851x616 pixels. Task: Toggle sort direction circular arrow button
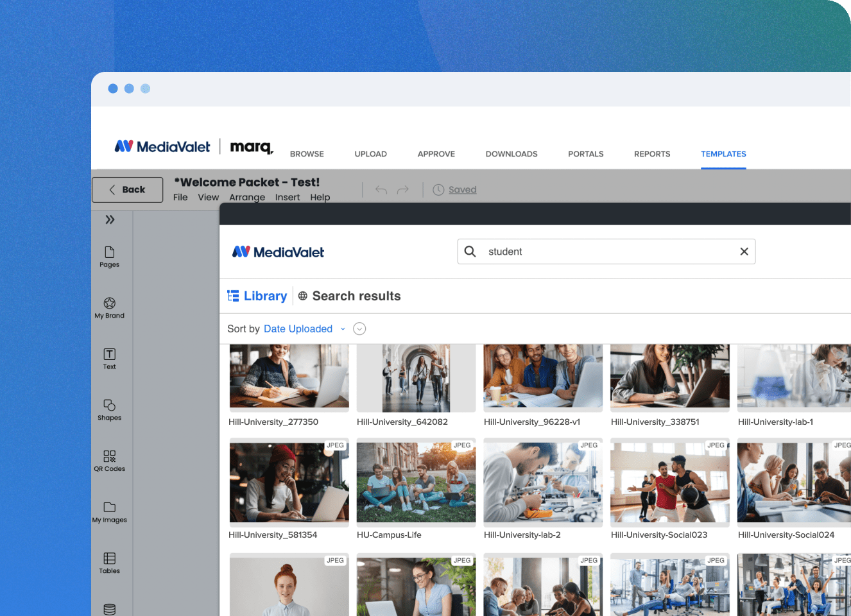point(359,329)
